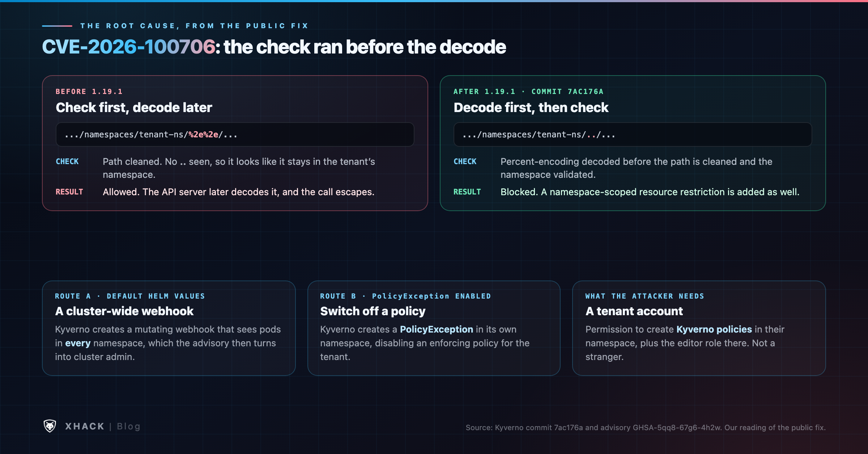
Task: Click 'WHAT THE ATTACKER NEEDS' label
Action: coord(645,296)
